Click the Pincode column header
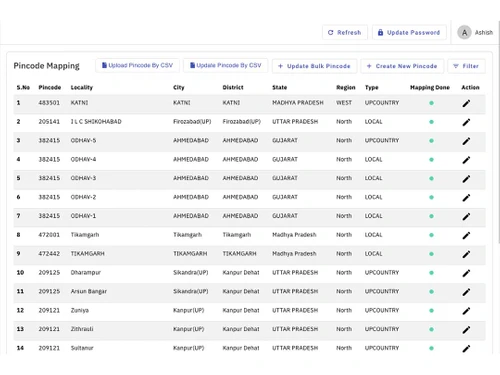This screenshot has height=375, width=500. 50,87
